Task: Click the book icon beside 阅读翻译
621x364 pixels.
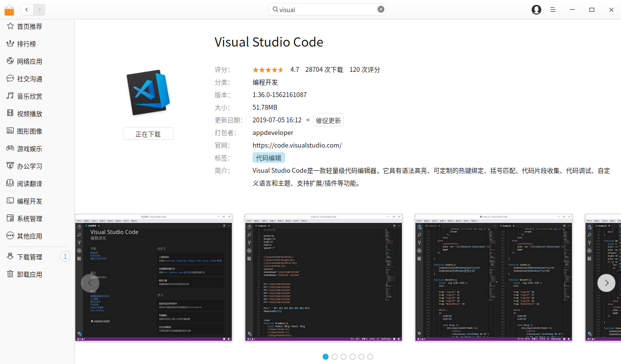Action: pyautogui.click(x=10, y=183)
